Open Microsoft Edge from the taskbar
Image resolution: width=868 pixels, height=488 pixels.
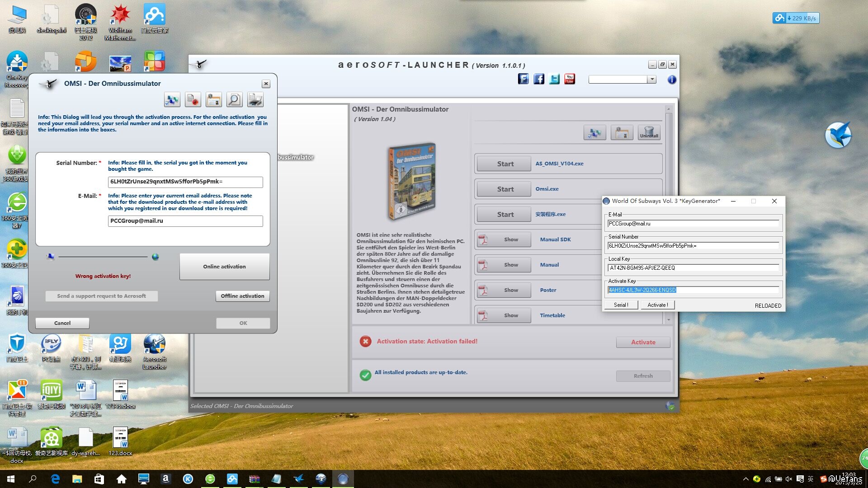[55, 479]
